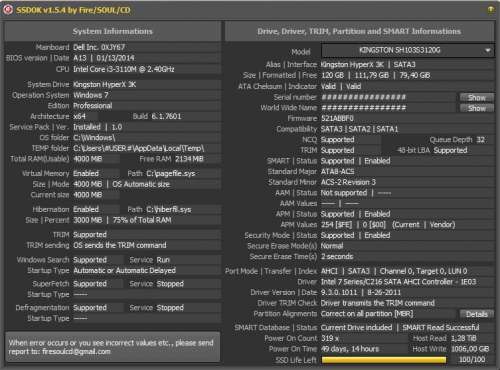500x370 pixels.
Task: Select CPU value Intel Core i3-3110M
Action: click(124, 69)
